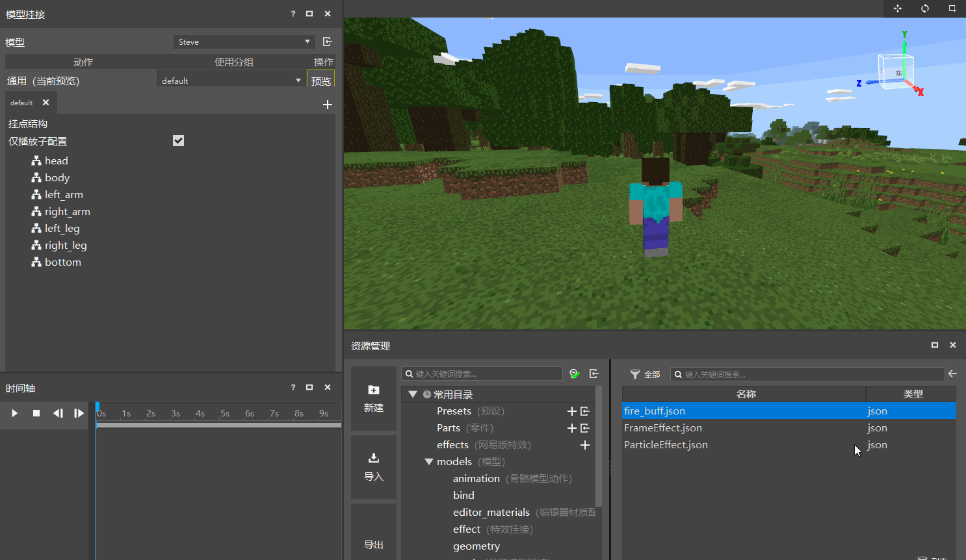
Task: Open help for the 模型挂接 panel
Action: (293, 14)
